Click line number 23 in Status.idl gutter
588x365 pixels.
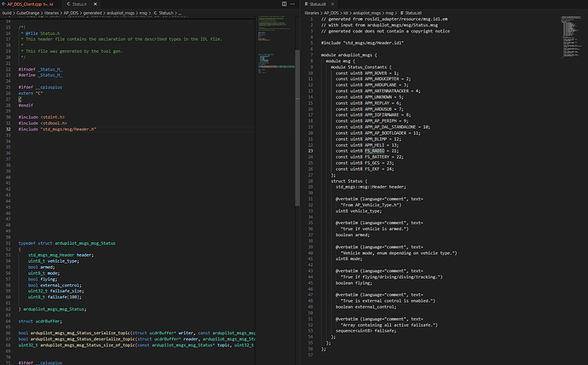(310, 151)
